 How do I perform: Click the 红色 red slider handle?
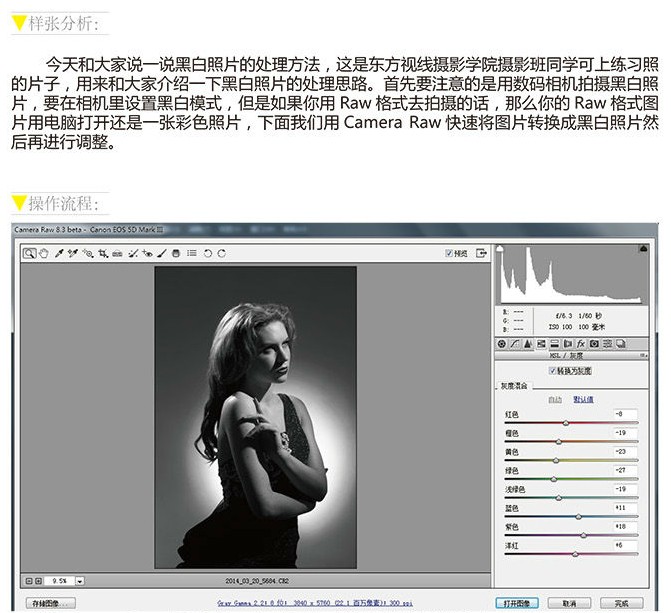click(x=566, y=423)
